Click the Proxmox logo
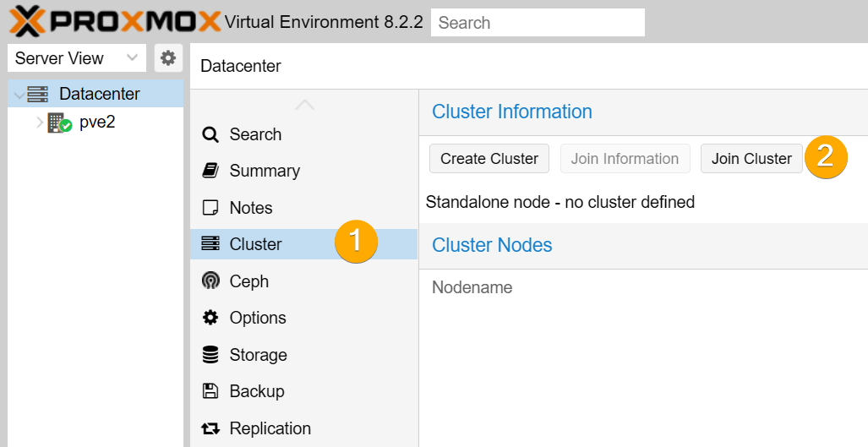Image resolution: width=868 pixels, height=447 pixels. (x=115, y=21)
